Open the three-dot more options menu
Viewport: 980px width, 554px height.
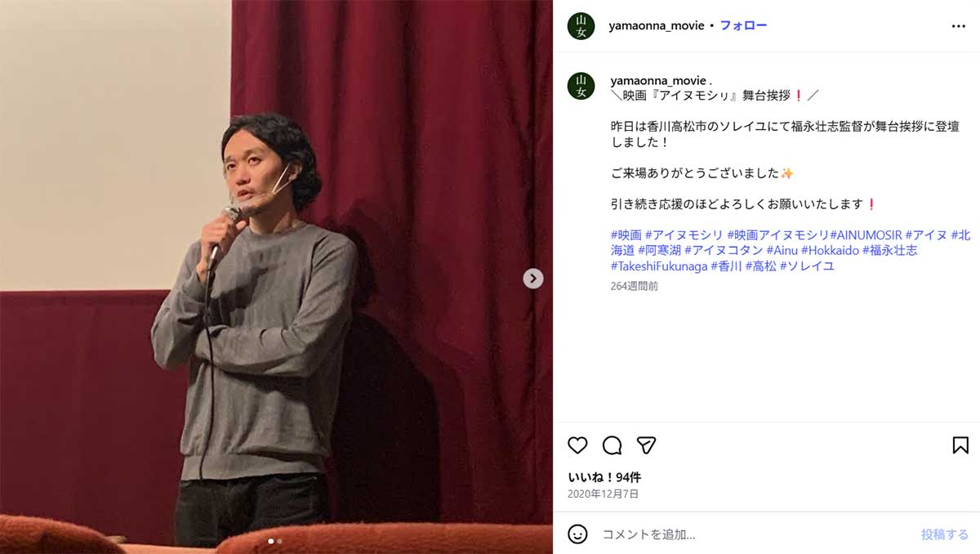[x=959, y=26]
